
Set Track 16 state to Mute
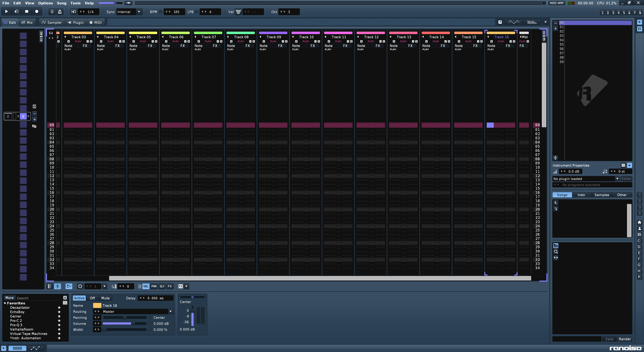point(105,298)
